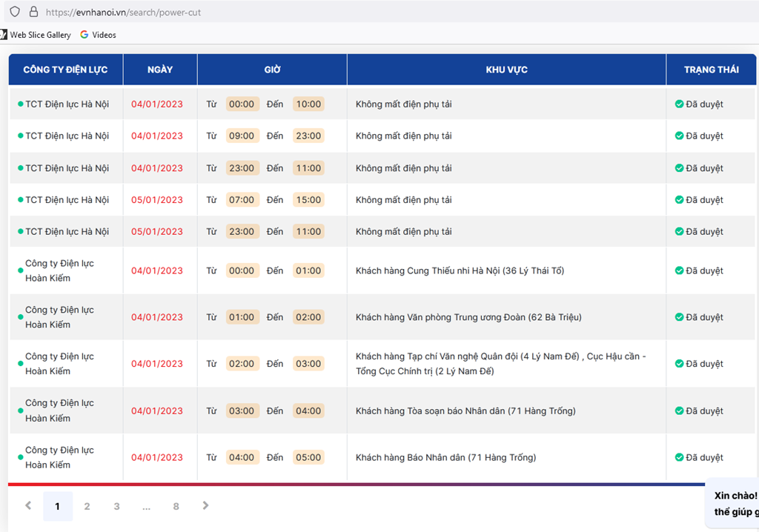This screenshot has height=532, width=759.
Task: Select page 3 in pagination
Action: (116, 506)
